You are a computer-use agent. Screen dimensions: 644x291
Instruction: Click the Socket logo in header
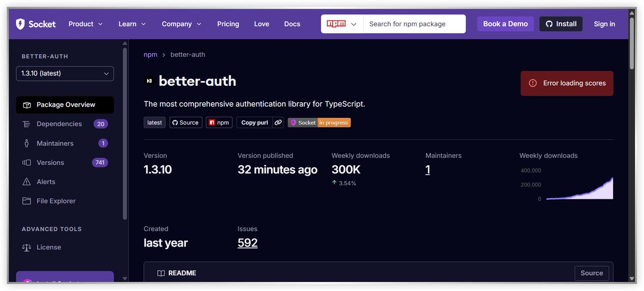(x=35, y=24)
